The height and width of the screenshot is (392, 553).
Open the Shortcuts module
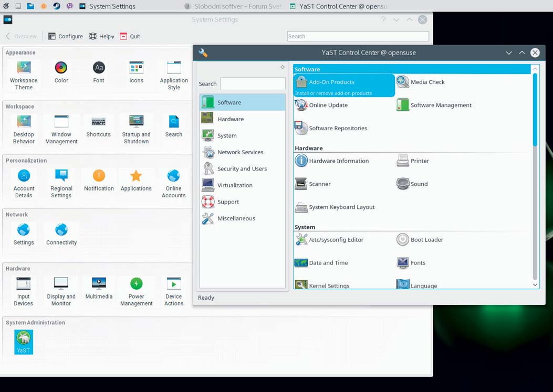(x=98, y=126)
